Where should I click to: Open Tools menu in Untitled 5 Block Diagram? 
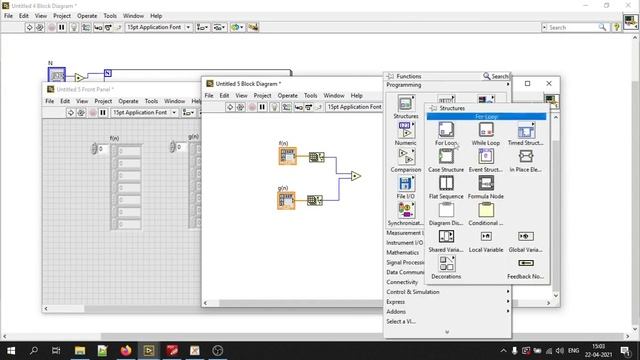[310, 96]
